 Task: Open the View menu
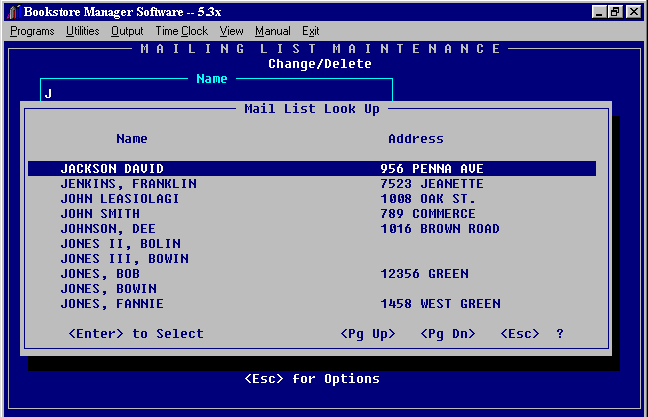tap(231, 31)
